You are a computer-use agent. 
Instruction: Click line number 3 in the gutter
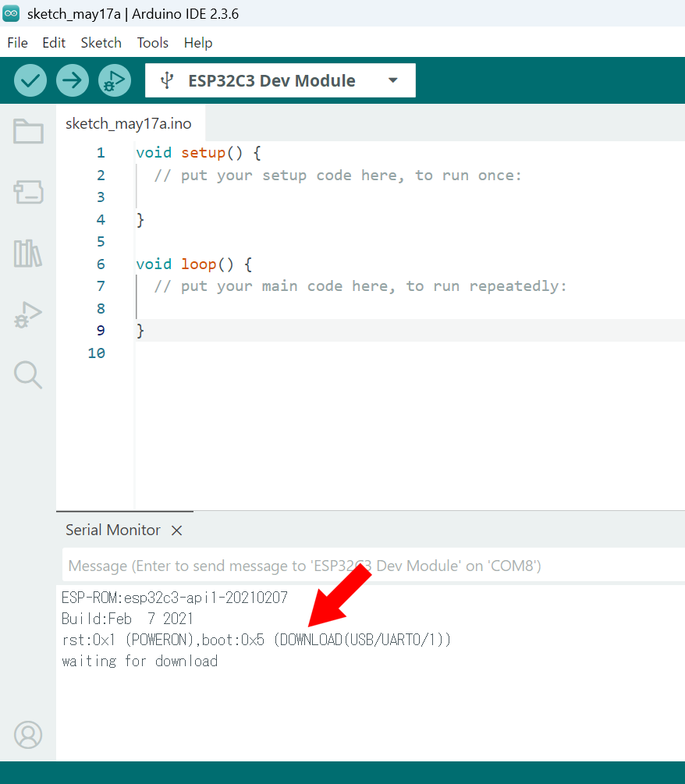[101, 197]
